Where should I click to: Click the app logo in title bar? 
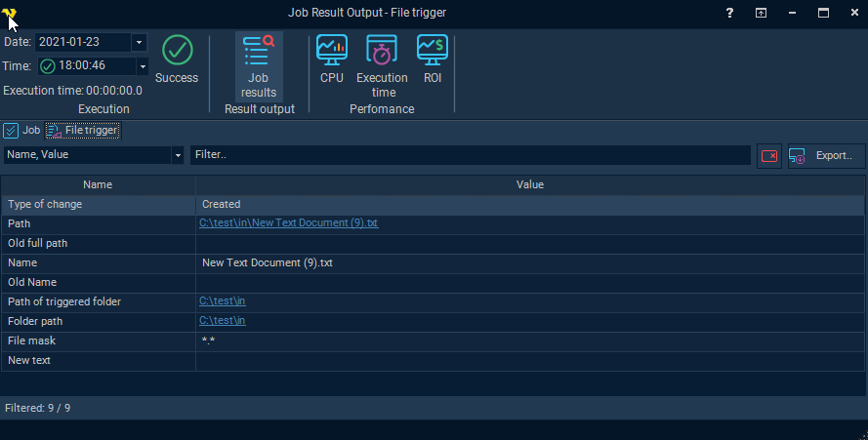click(x=10, y=13)
